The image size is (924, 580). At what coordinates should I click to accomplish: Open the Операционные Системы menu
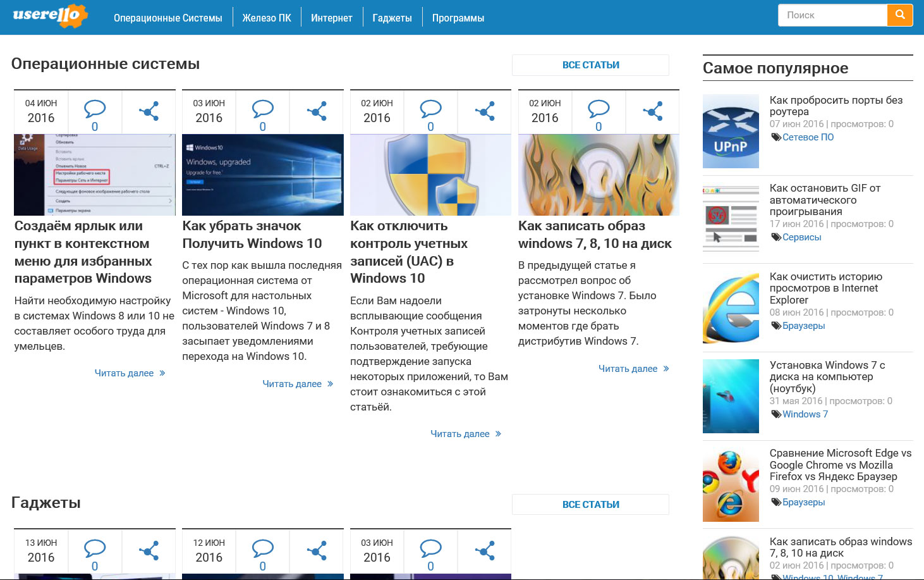[x=168, y=18]
